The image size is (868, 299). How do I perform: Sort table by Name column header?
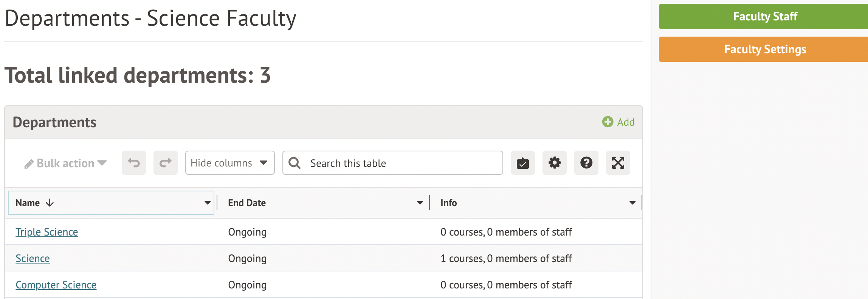(x=28, y=203)
